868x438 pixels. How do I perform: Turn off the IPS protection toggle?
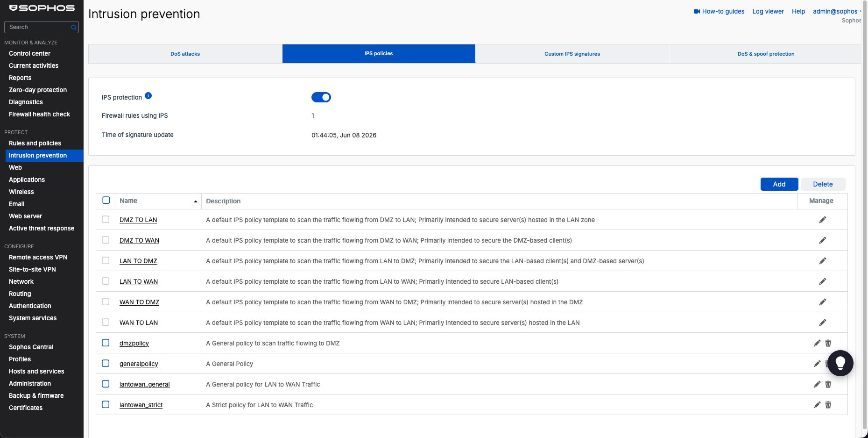pos(321,97)
